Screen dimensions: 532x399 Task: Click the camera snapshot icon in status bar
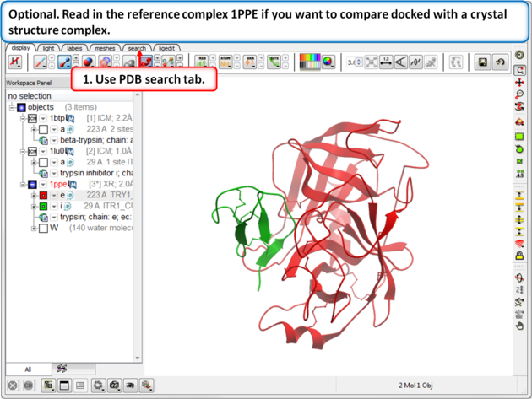tap(115, 386)
